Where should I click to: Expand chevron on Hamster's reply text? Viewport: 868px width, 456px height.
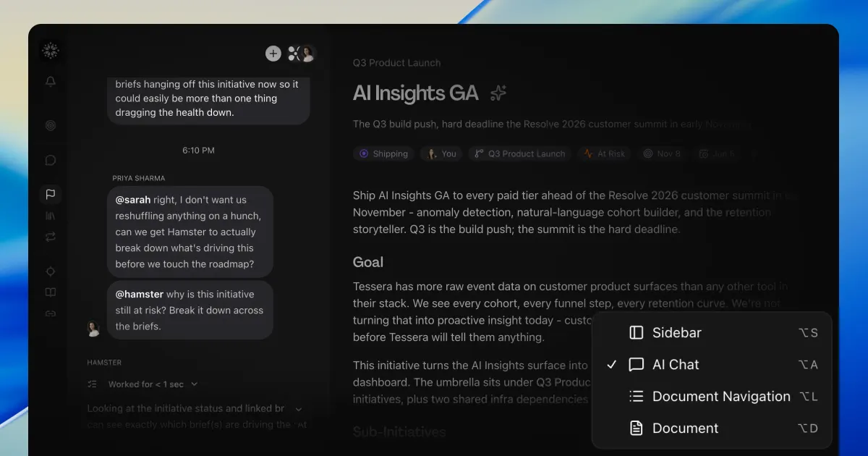(x=299, y=409)
